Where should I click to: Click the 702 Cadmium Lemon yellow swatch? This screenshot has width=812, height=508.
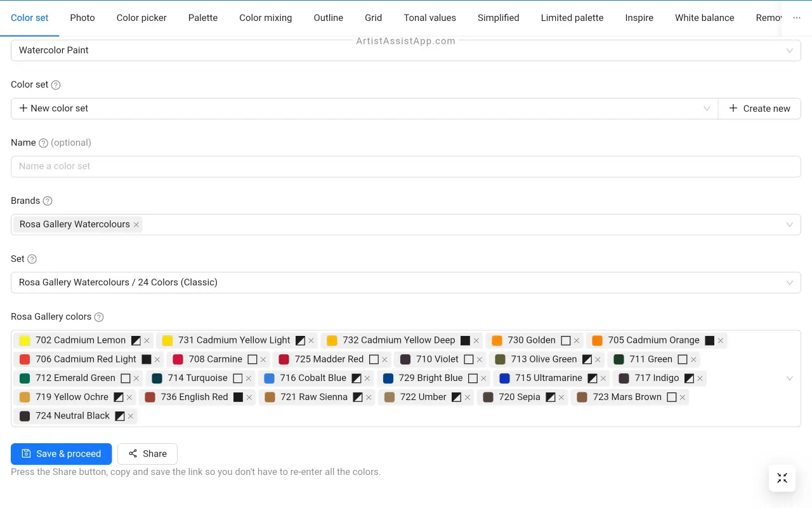25,340
